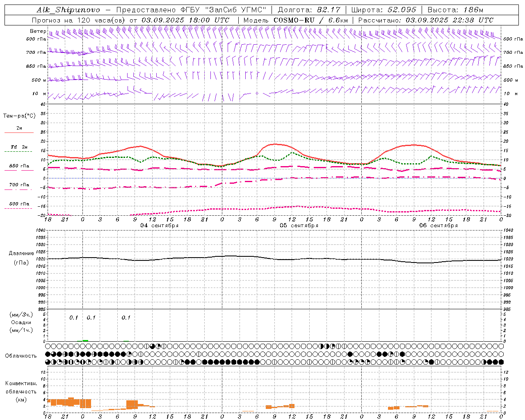Click the 'Долгота: 82.17' longitude value
Screen dimensions: 525x420
click(x=309, y=10)
